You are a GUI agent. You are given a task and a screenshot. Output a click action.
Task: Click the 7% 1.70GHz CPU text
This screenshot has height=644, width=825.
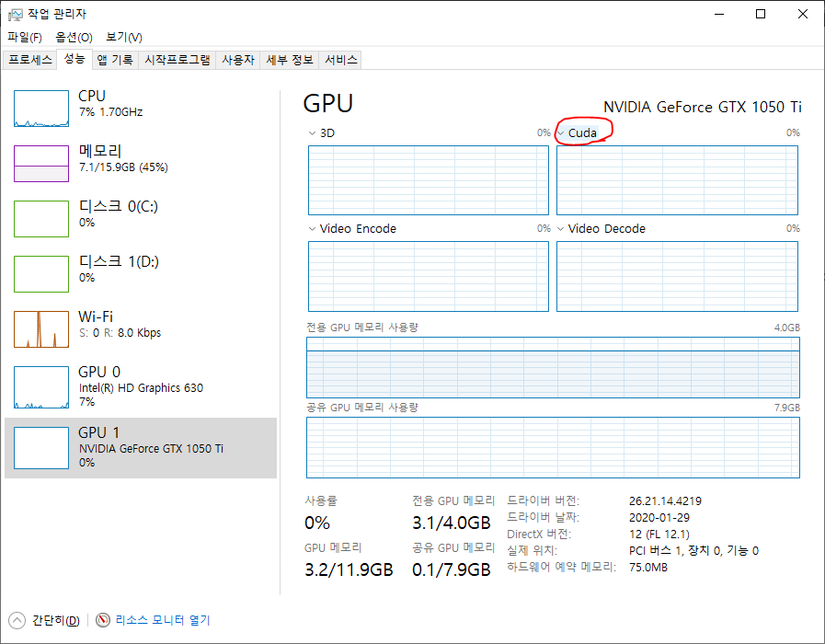point(110,112)
